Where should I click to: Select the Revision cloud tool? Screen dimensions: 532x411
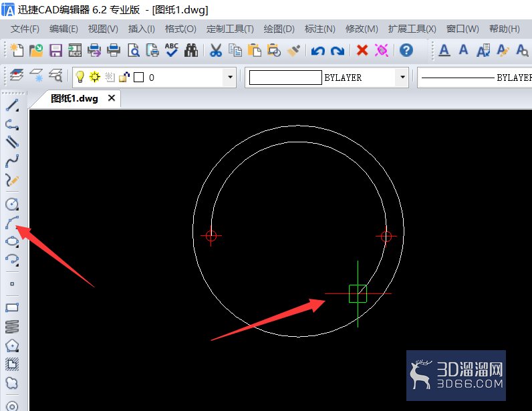tap(12, 383)
